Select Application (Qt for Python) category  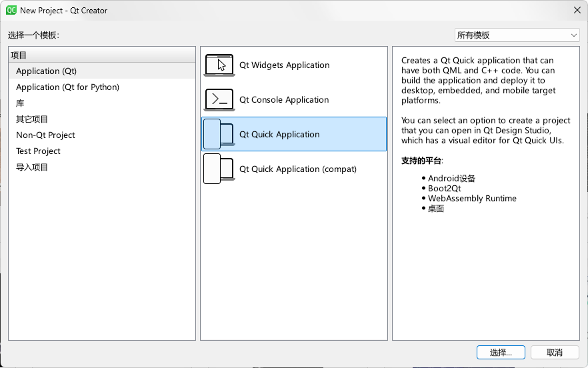[x=67, y=87]
